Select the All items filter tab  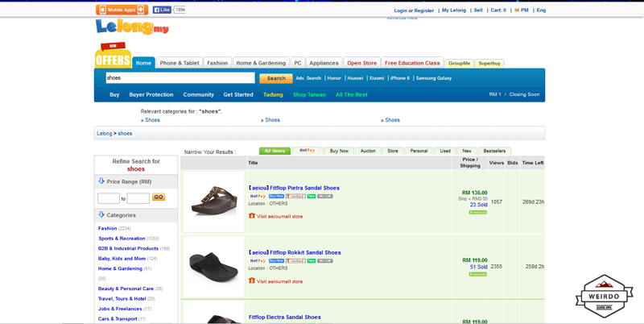(275, 151)
